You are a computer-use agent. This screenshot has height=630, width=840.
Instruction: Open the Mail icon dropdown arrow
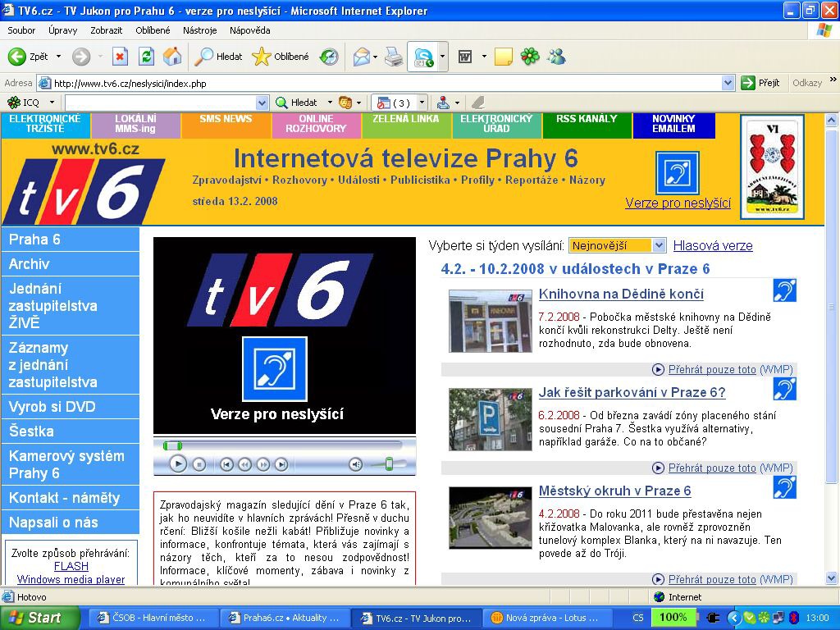376,57
